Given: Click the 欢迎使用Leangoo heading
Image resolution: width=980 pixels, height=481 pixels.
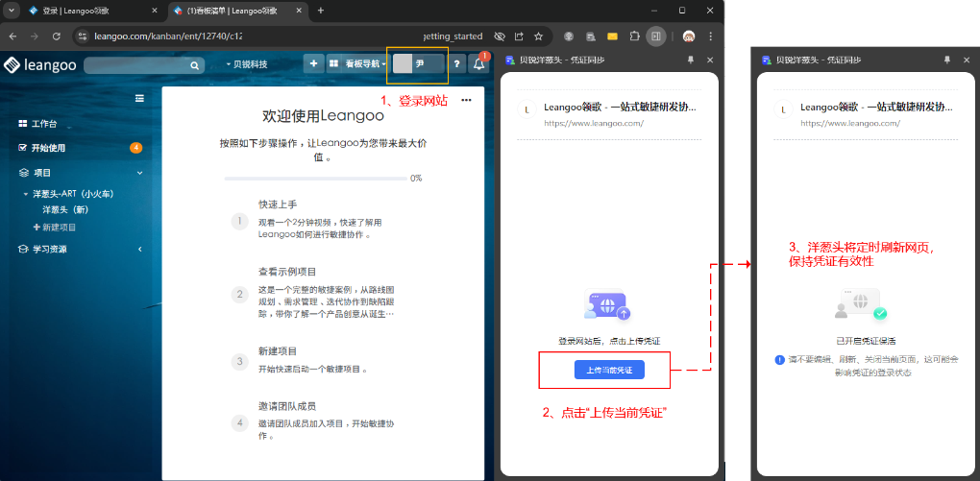Looking at the screenshot, I should 323,115.
